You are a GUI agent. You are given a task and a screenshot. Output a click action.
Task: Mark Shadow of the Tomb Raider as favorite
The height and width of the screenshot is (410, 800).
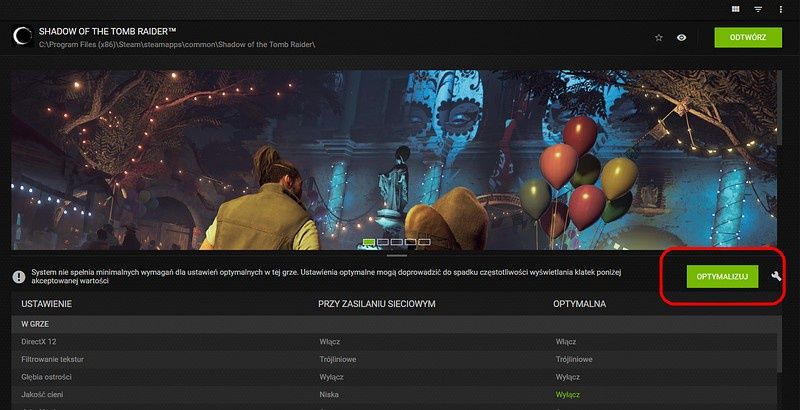(x=659, y=38)
